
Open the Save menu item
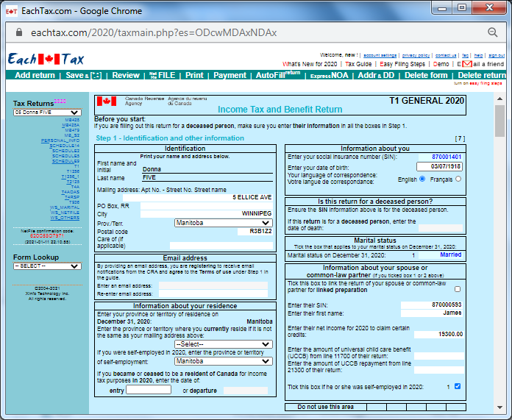(83, 75)
